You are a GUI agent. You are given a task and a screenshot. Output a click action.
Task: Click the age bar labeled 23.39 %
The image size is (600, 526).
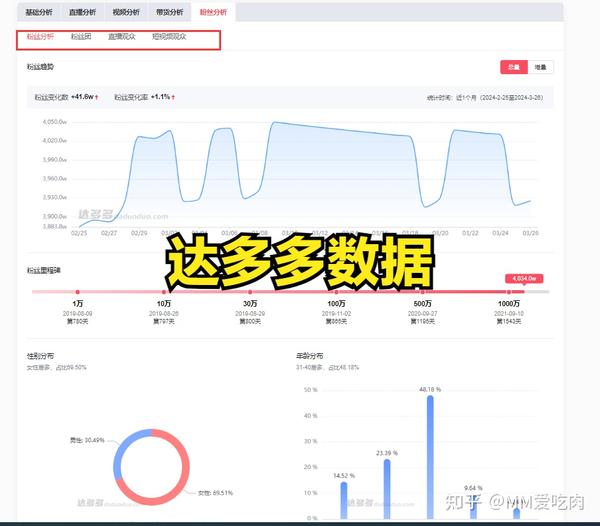click(x=387, y=489)
